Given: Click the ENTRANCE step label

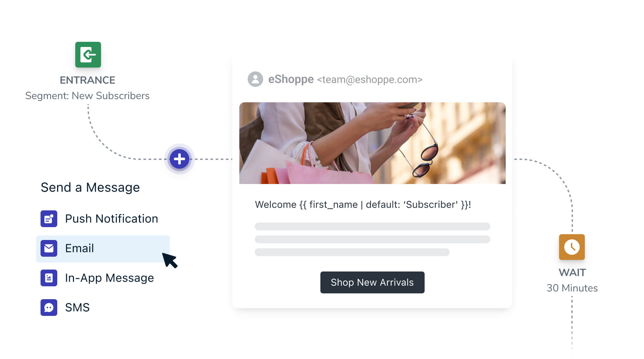Looking at the screenshot, I should click(87, 80).
